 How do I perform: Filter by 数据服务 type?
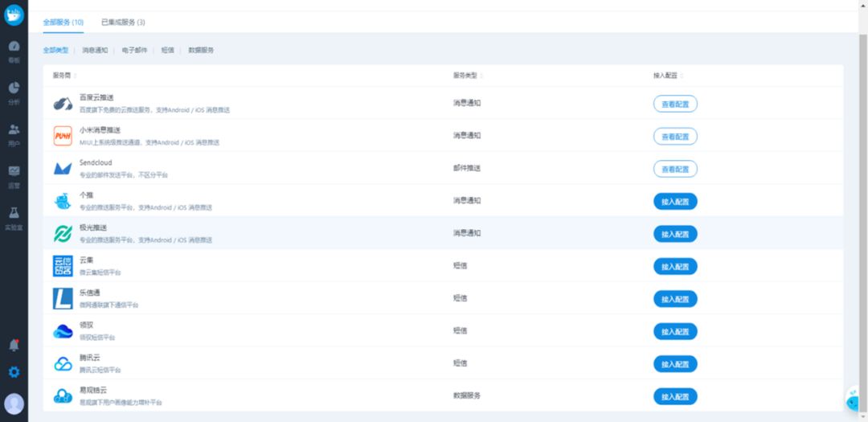(201, 50)
